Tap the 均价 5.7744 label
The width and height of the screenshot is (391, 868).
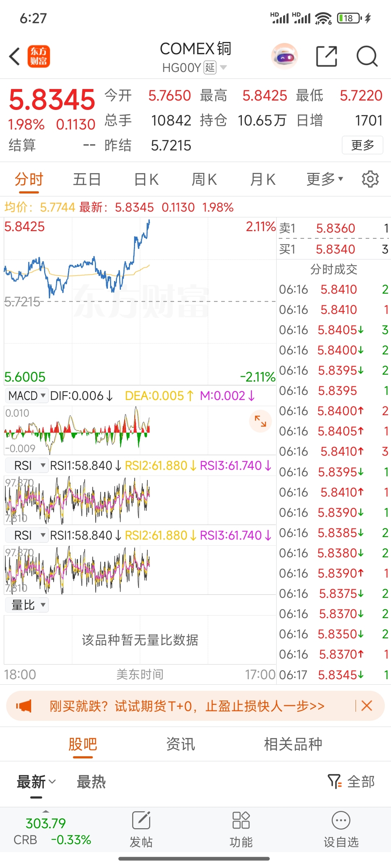click(40, 207)
